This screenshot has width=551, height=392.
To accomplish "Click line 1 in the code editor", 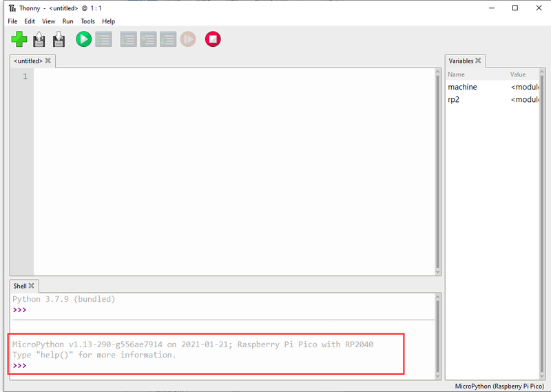I will coord(235,76).
